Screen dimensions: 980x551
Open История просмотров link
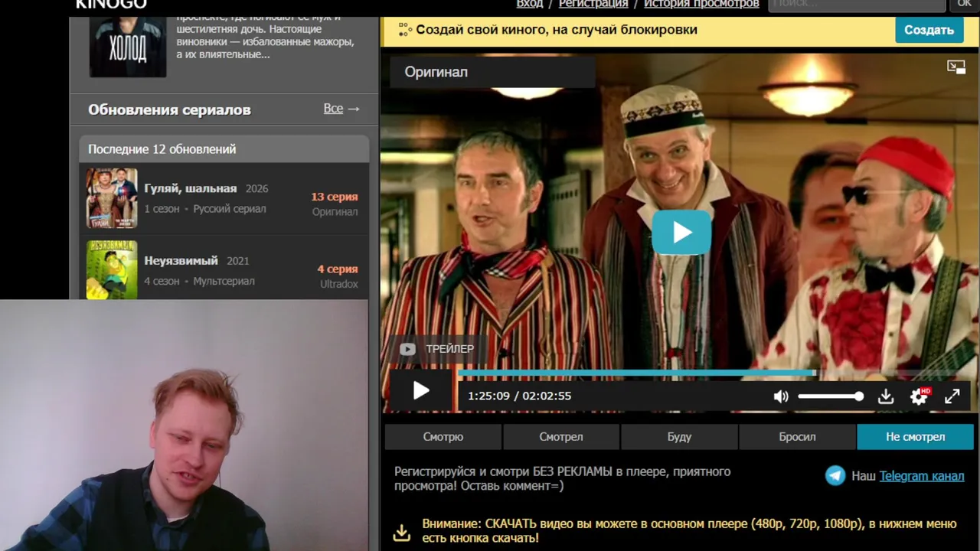701,4
